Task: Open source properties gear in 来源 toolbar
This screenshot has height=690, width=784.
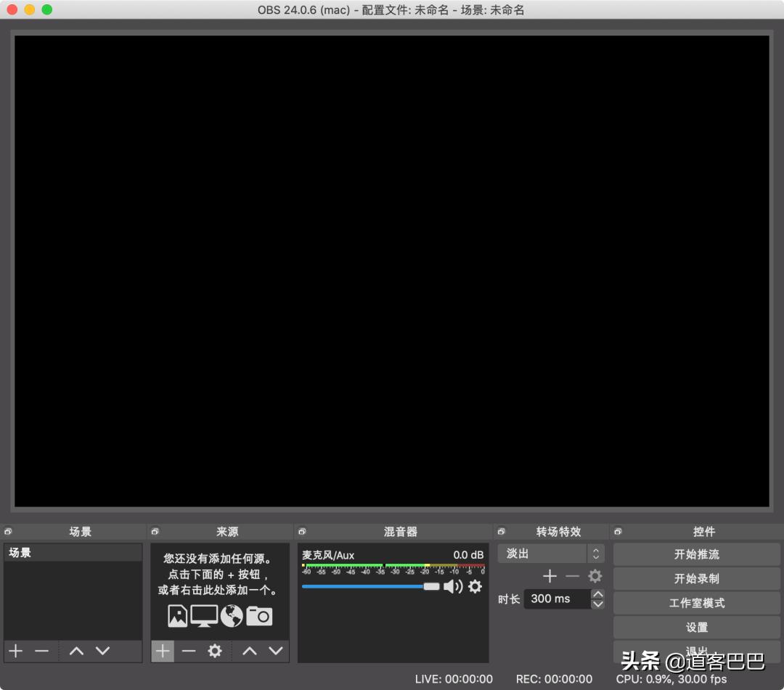Action: tap(215, 651)
